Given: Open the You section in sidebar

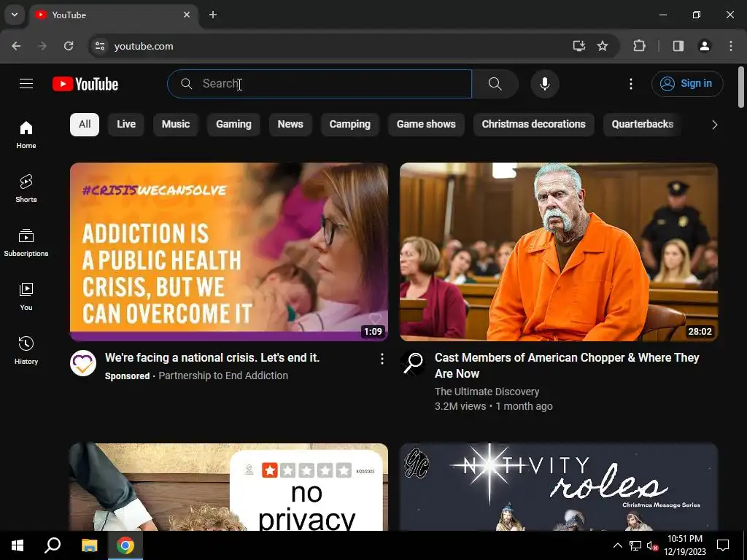Looking at the screenshot, I should [x=26, y=296].
